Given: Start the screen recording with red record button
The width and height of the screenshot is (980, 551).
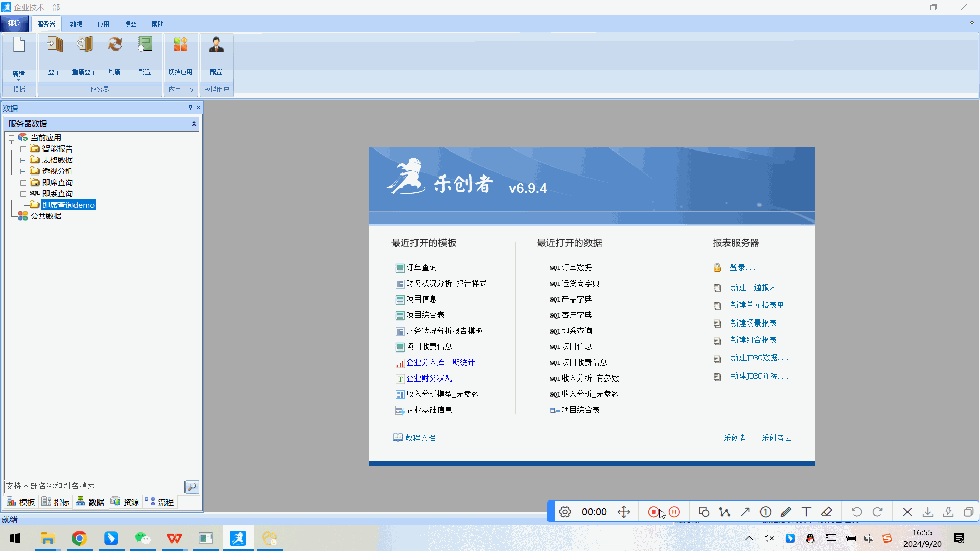Looking at the screenshot, I should pos(653,512).
